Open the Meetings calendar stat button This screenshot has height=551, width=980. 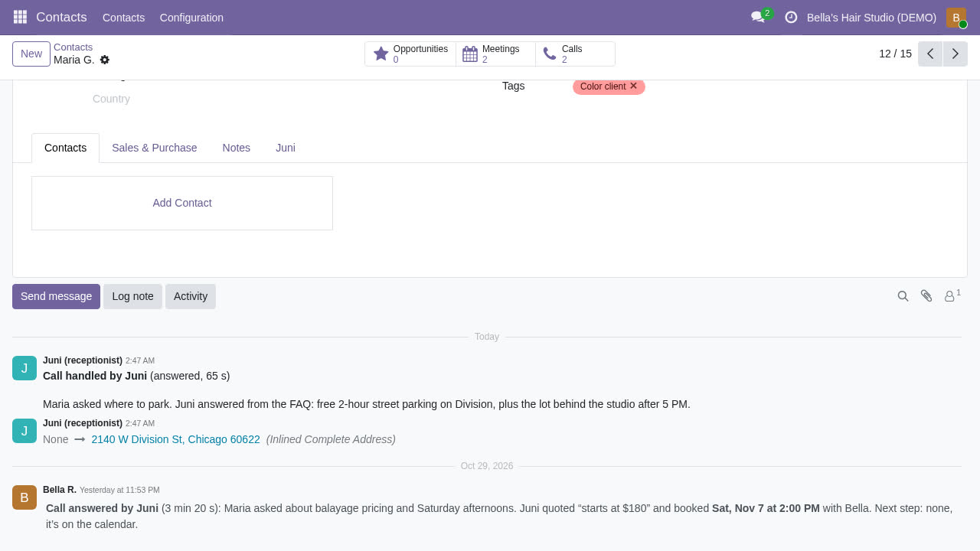[496, 54]
